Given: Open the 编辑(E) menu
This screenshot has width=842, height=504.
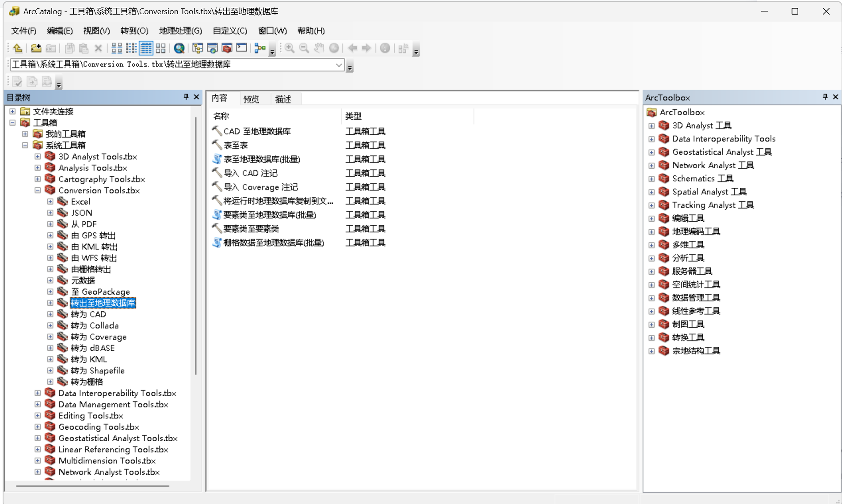Looking at the screenshot, I should pyautogui.click(x=60, y=30).
